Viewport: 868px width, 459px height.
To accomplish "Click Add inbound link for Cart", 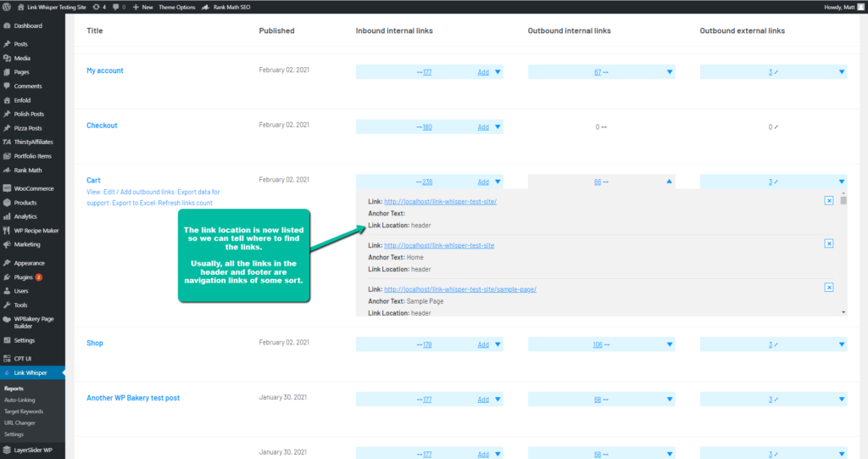I will coord(483,182).
